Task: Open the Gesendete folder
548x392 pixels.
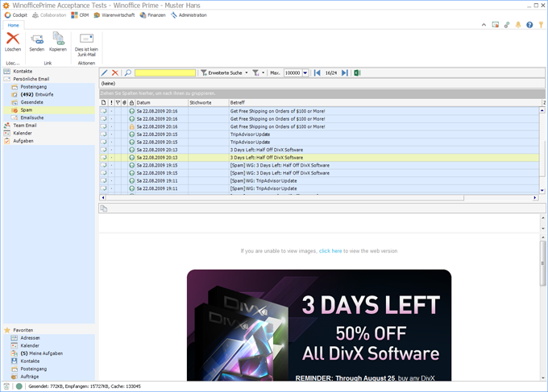Action: 31,102
